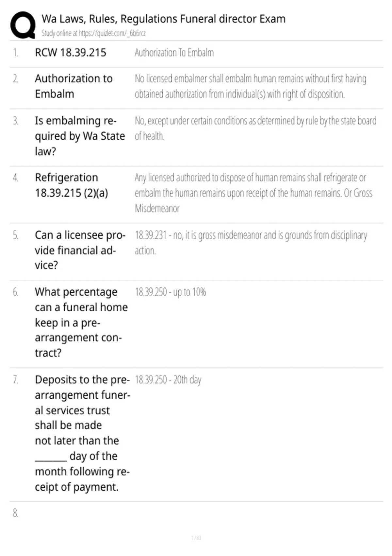The height and width of the screenshot is (556, 392).
Task: Click item number 1 in the list
Action: point(16,52)
